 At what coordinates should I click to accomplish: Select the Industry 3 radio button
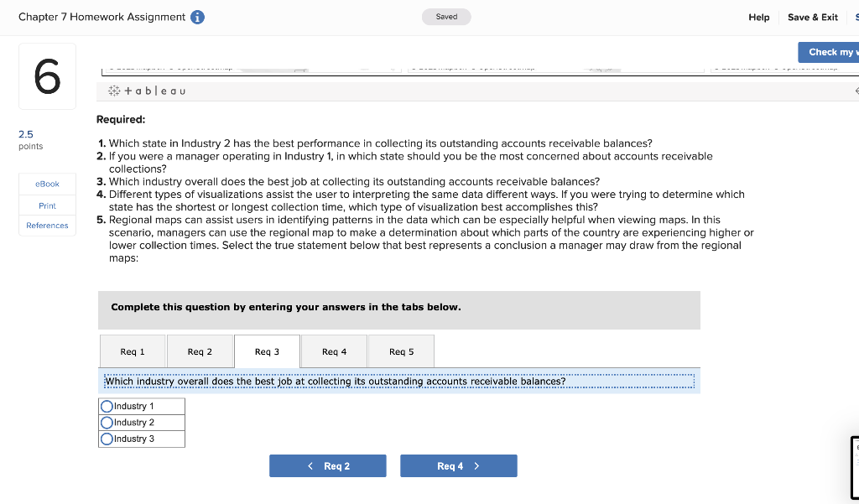[x=107, y=438]
